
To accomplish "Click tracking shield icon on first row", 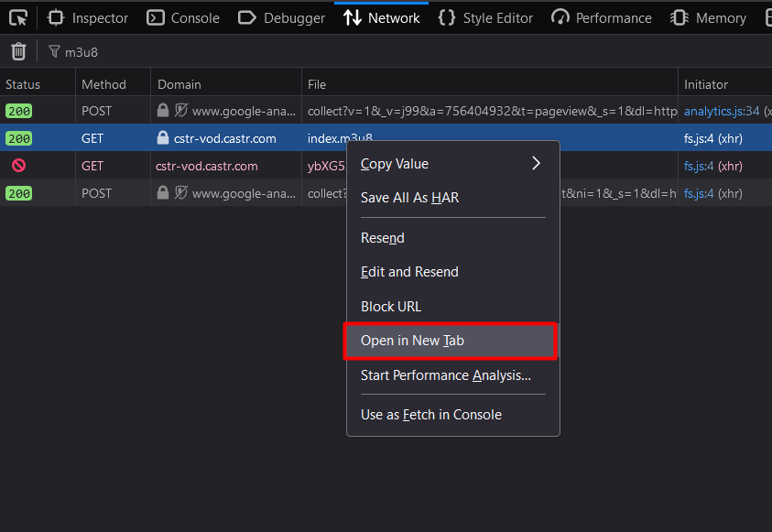I will (181, 110).
